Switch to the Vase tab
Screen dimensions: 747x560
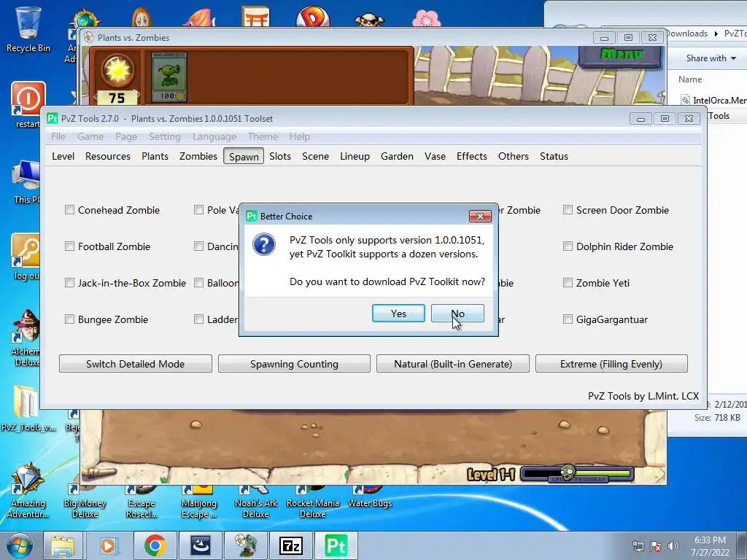(x=435, y=156)
